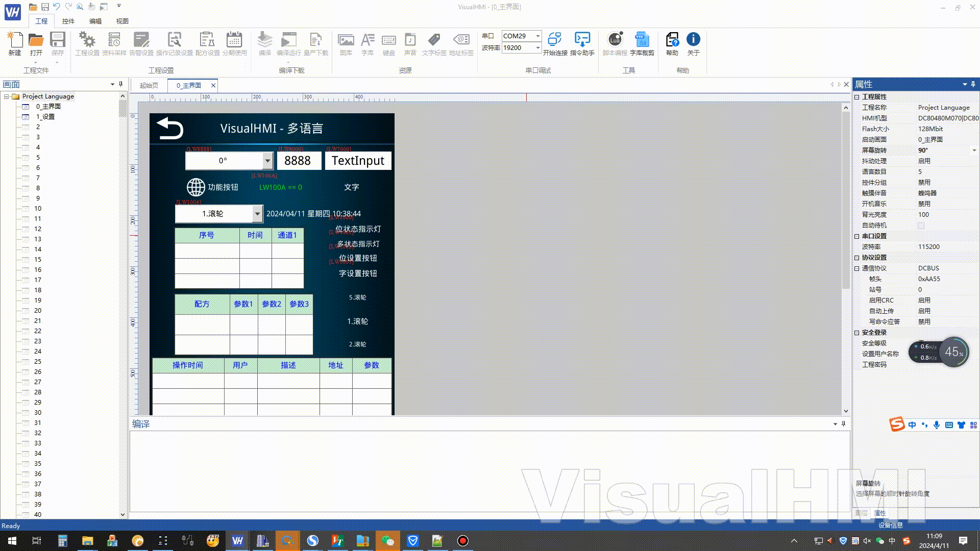Click 字库裁剪 font clipping tool
This screenshot has height=551, width=980.
(x=642, y=41)
